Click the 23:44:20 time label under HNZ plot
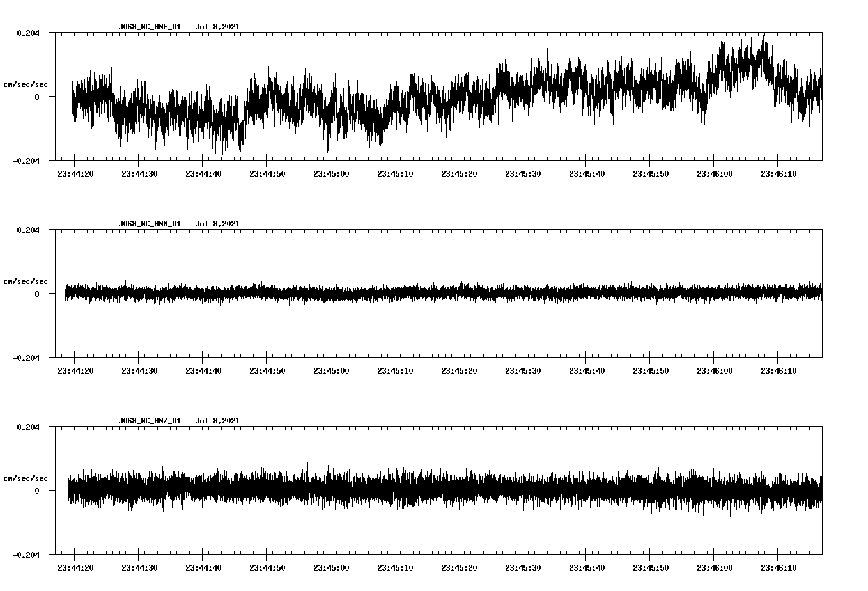Screen dimensions: 868x591 75,568
